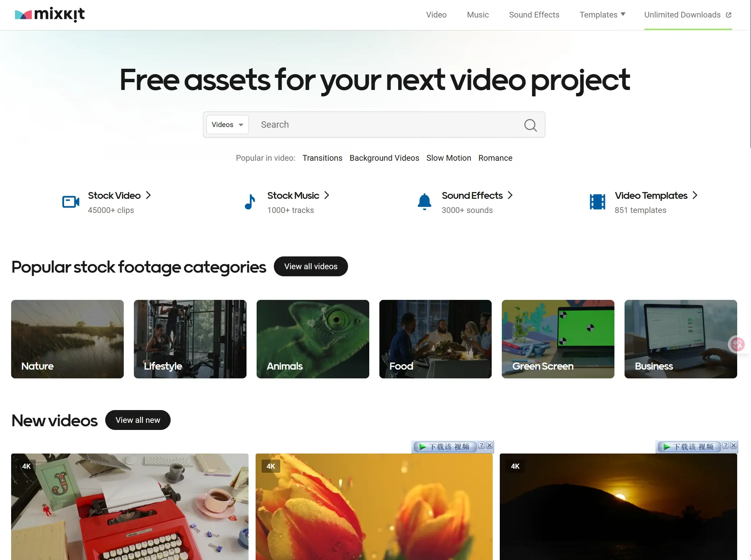Click the Stock Music note icon
Screen dimensions: 751x560
click(x=250, y=202)
